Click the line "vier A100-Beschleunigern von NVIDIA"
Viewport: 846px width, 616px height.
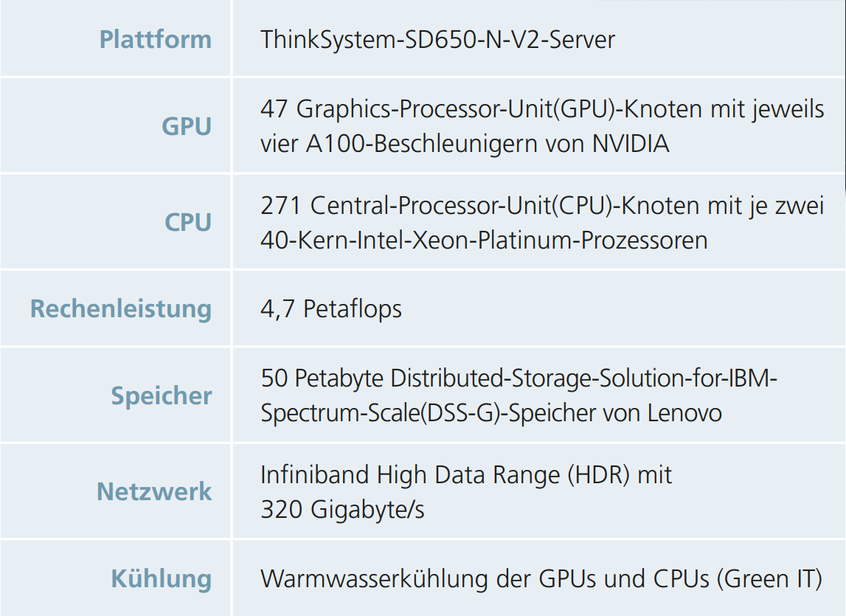[x=465, y=143]
